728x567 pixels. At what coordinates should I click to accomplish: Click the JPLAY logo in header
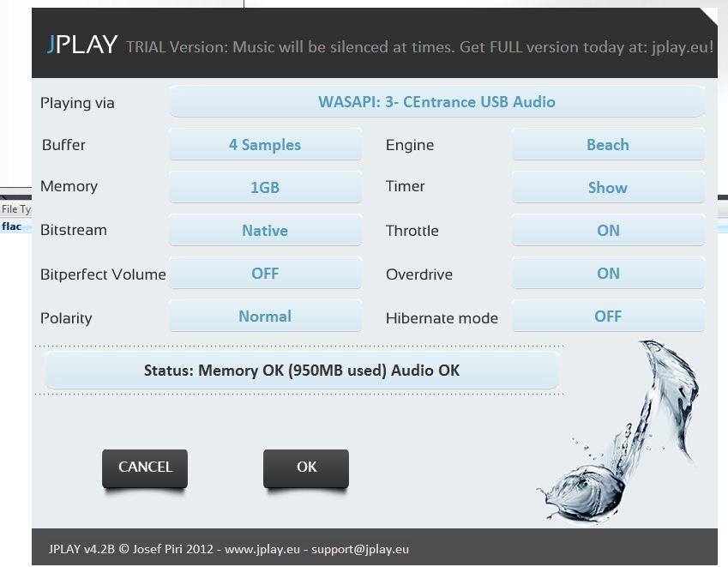82,45
